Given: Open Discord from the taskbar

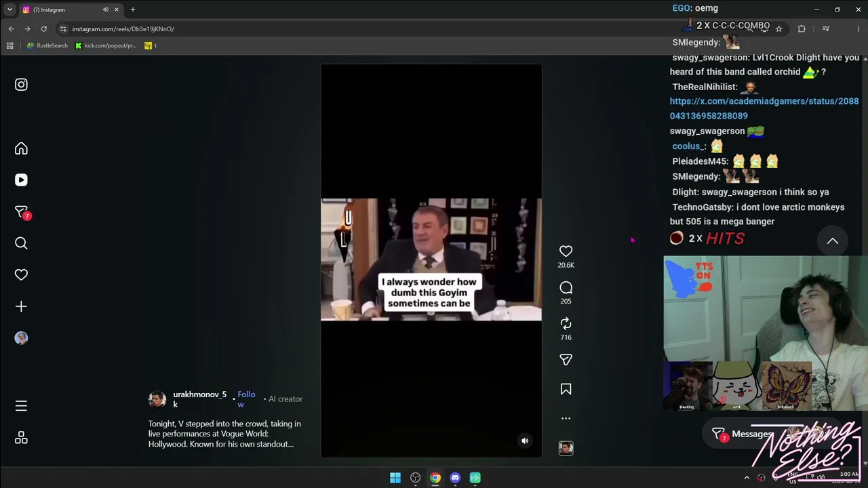Looking at the screenshot, I should point(455,478).
